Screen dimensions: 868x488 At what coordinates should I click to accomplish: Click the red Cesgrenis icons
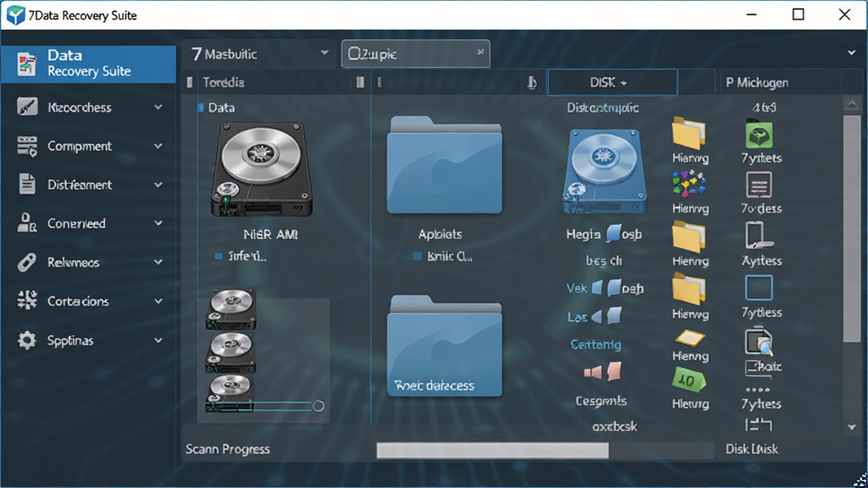(603, 372)
